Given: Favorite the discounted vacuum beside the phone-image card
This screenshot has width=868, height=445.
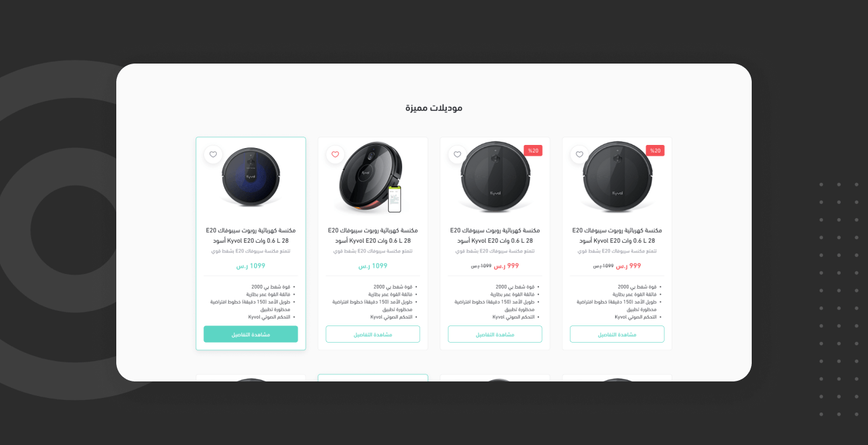Looking at the screenshot, I should point(457,154).
